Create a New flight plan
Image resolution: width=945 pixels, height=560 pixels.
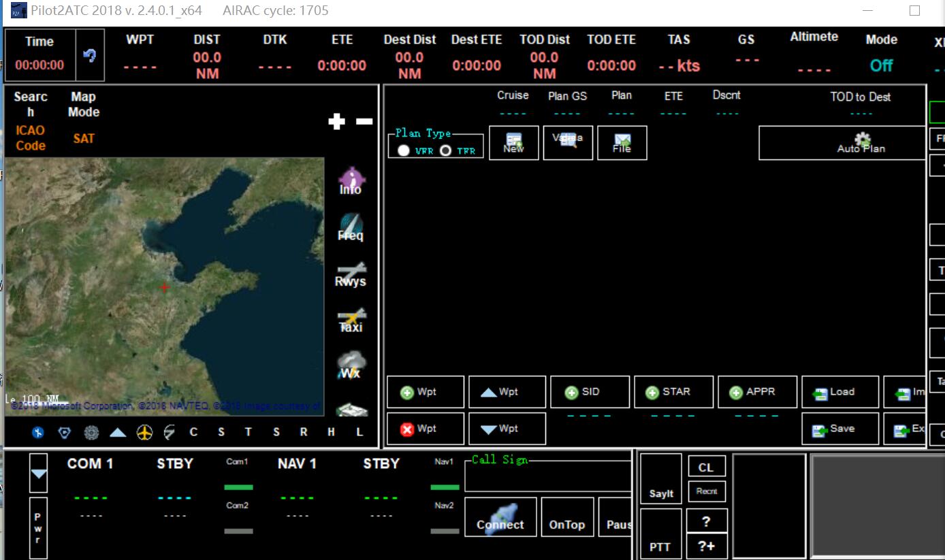pyautogui.click(x=513, y=143)
